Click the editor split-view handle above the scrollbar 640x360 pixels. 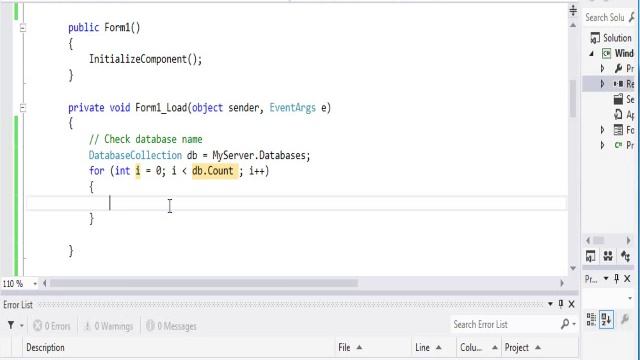pos(573,11)
